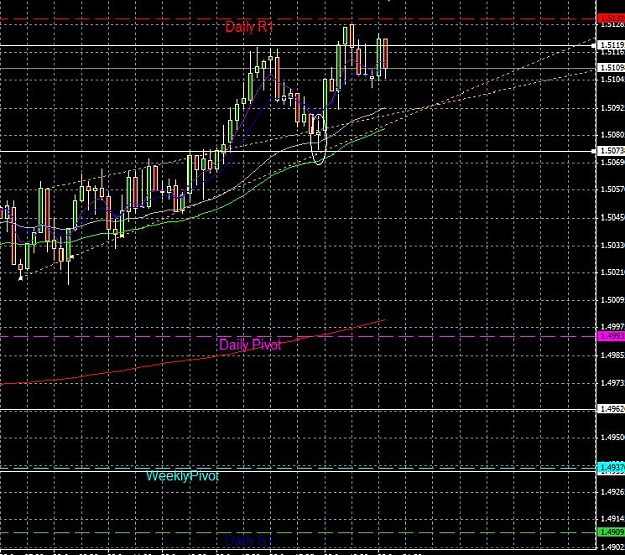Click the 1.4914 price scale label
This screenshot has width=625, height=555.
[x=612, y=519]
